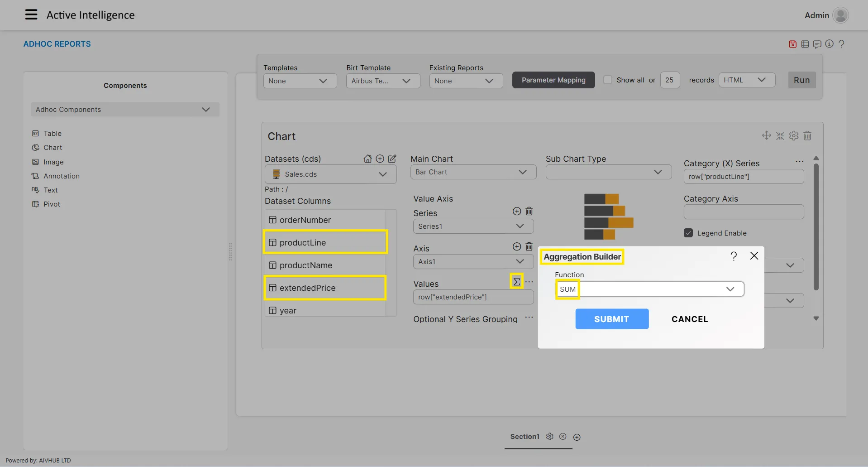The image size is (868, 467).
Task: Click the edit dataset pencil icon
Action: tap(392, 159)
